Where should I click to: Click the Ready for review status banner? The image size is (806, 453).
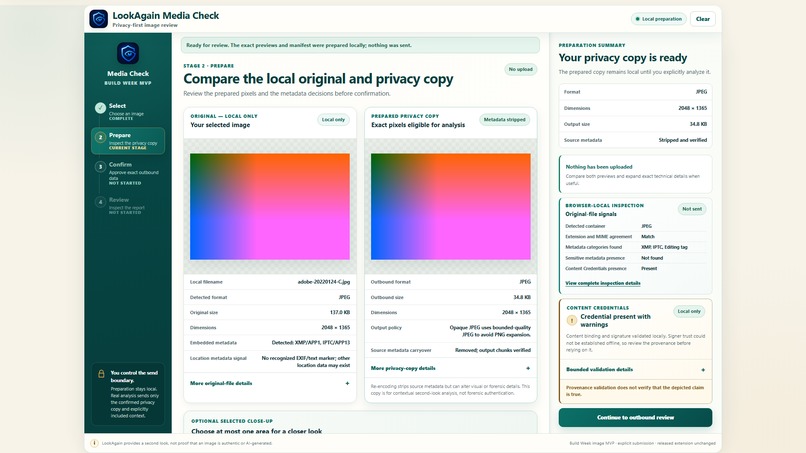[x=360, y=45]
